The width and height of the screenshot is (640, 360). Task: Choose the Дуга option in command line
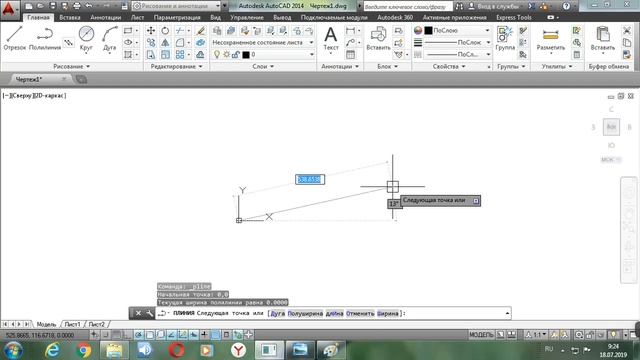[x=278, y=313]
